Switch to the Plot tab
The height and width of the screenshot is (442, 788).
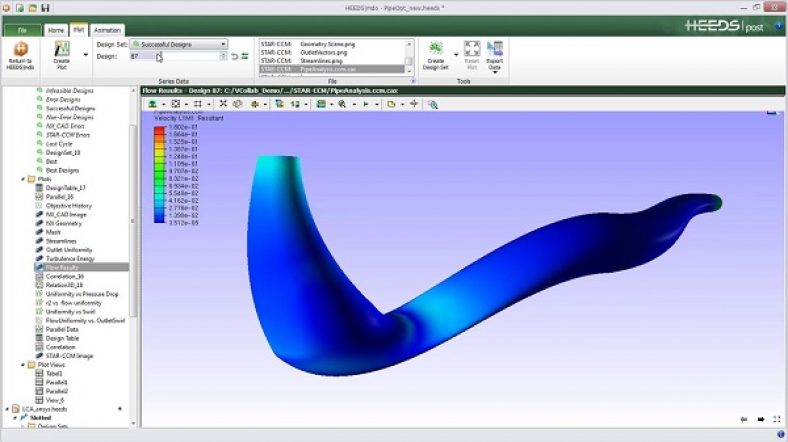tap(79, 30)
